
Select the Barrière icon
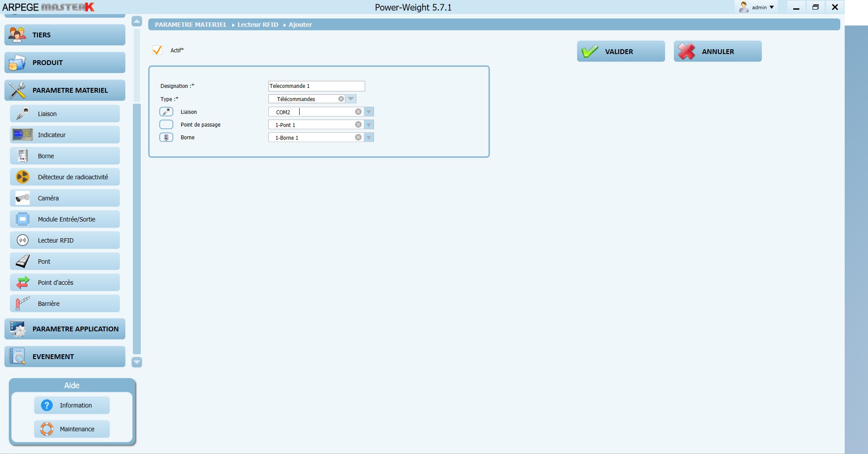click(x=22, y=304)
